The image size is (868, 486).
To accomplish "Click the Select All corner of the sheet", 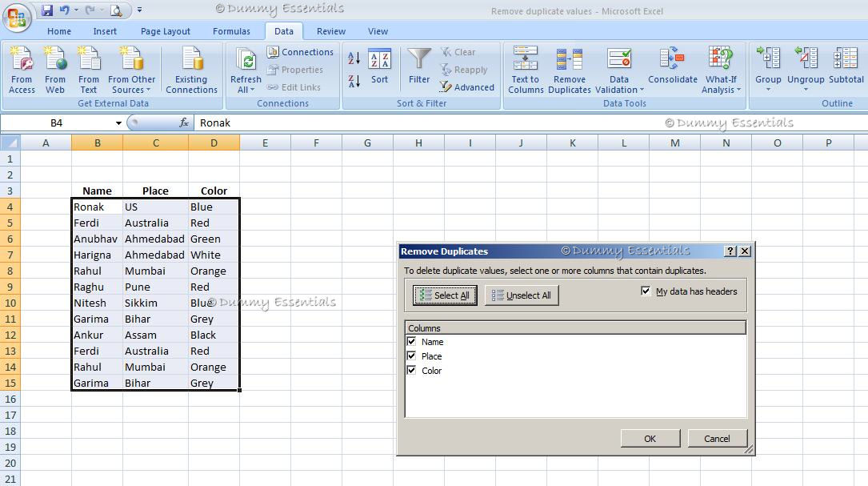I will [10, 143].
